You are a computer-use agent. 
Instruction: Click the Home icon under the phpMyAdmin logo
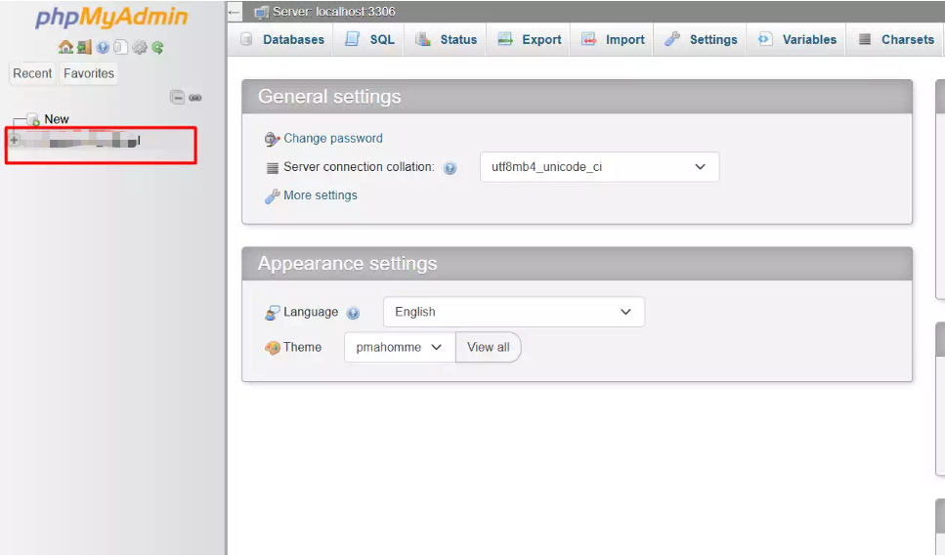(x=65, y=47)
